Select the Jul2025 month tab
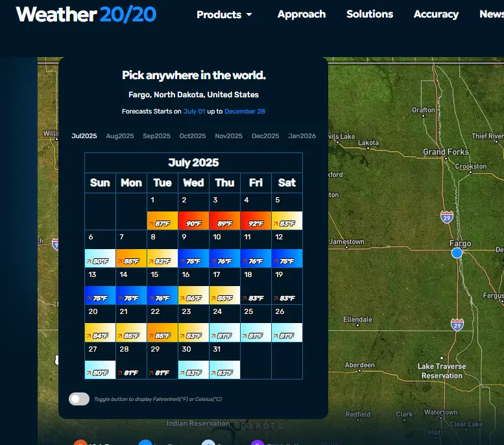 pyautogui.click(x=84, y=136)
